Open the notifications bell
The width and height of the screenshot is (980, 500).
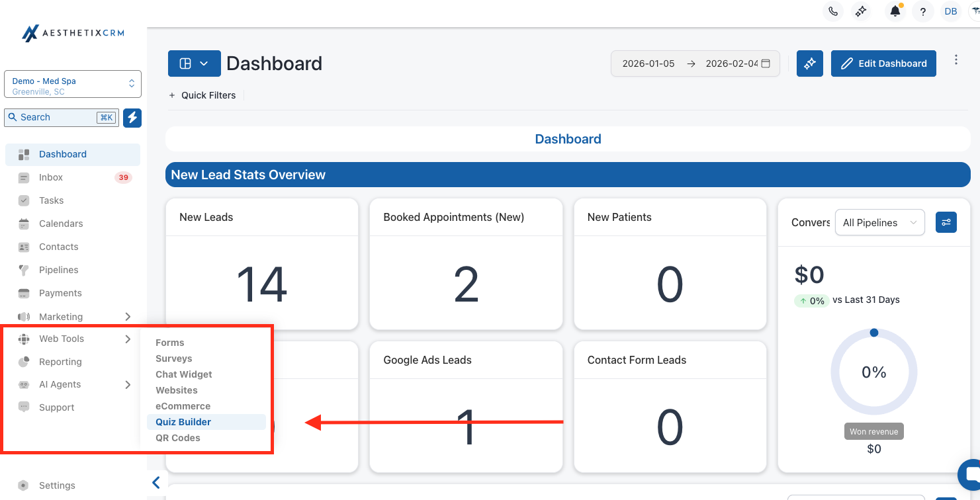coord(895,11)
